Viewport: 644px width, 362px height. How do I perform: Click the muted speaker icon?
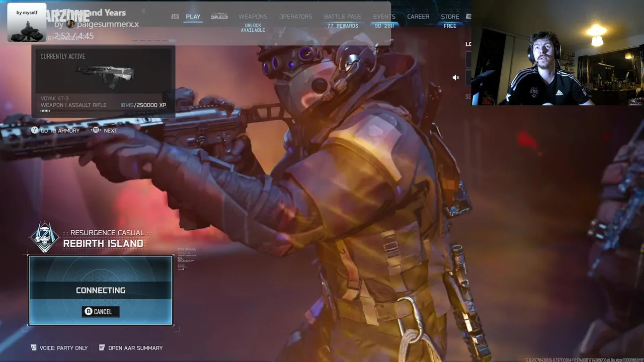456,77
